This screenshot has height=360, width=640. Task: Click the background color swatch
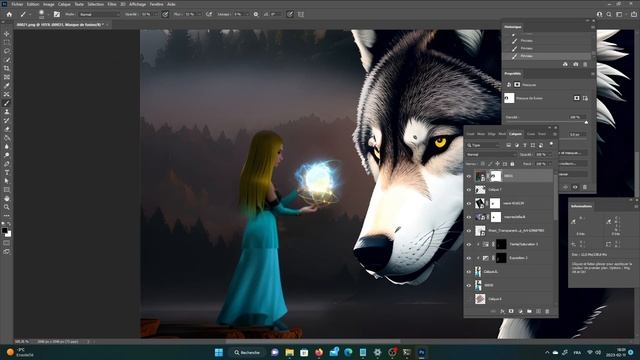(9, 234)
